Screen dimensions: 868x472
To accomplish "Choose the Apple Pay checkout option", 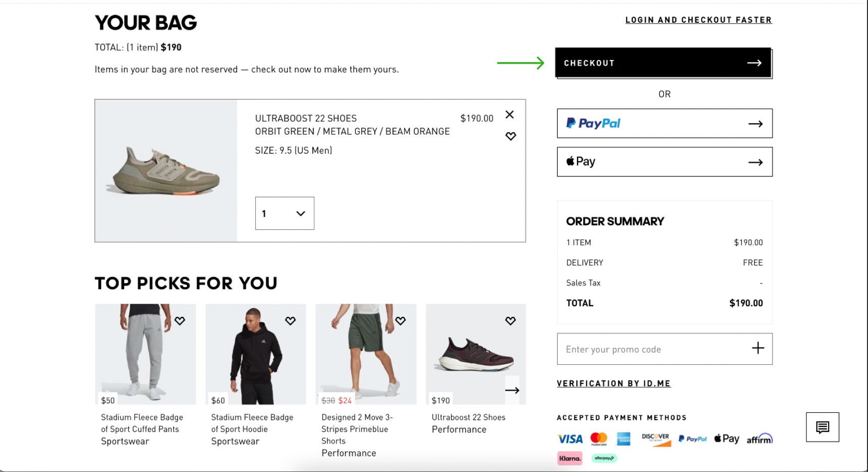I will pos(664,162).
